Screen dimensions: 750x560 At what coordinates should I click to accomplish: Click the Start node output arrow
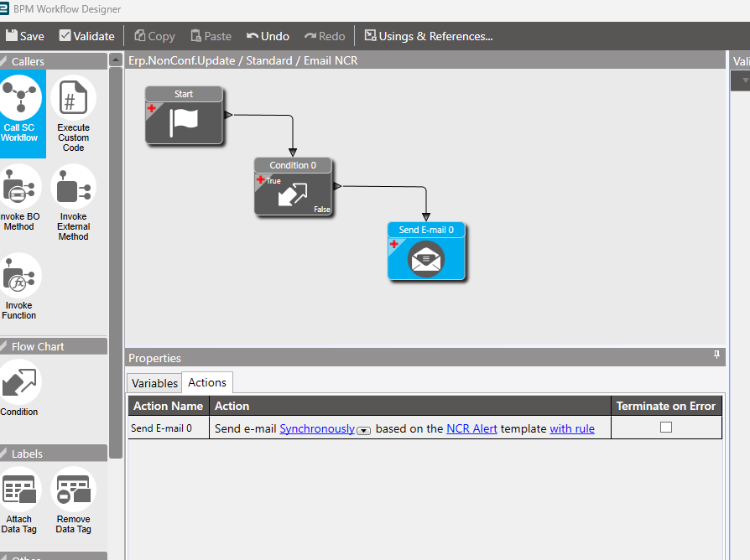pos(228,115)
